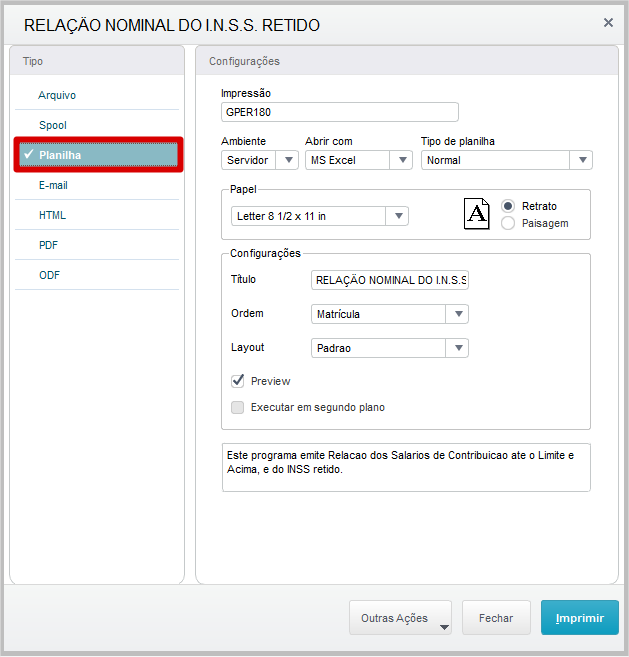Screen dimensions: 629x657
Task: Click the page orientation preview icon
Action: tap(476, 214)
